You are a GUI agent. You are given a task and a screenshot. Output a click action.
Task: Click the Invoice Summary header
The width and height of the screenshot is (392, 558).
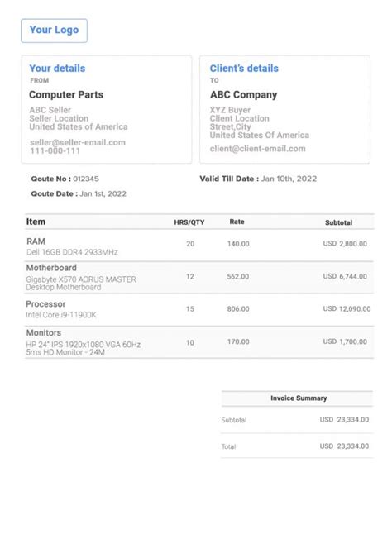(299, 398)
